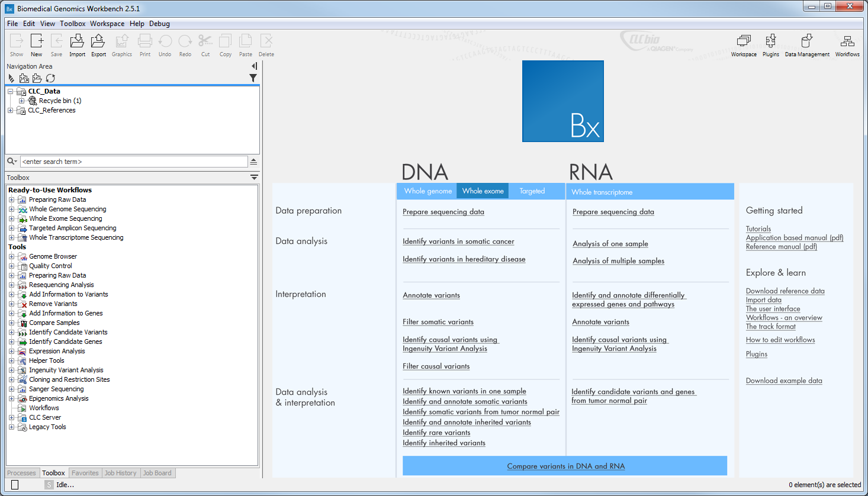This screenshot has width=868, height=496.
Task: Switch to the Processes tab
Action: click(22, 473)
